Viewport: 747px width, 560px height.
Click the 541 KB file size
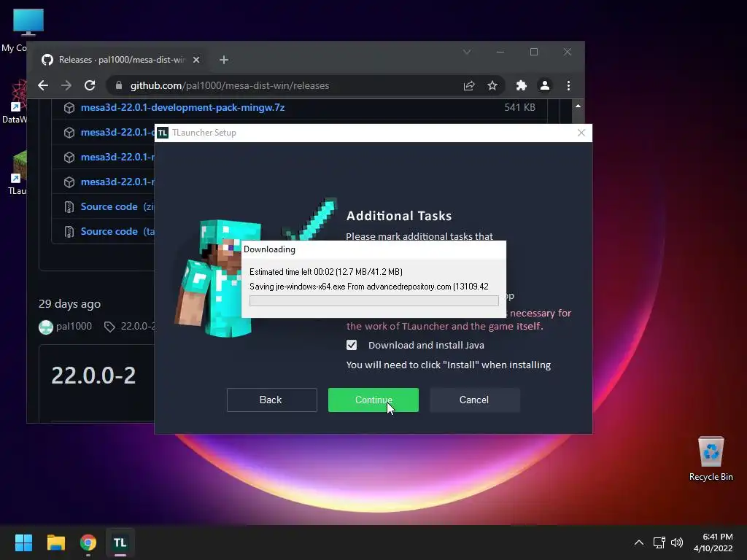(x=519, y=108)
